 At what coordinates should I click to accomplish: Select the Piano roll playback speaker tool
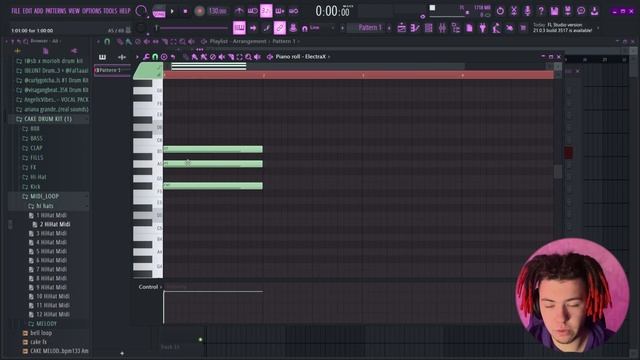(x=257, y=57)
